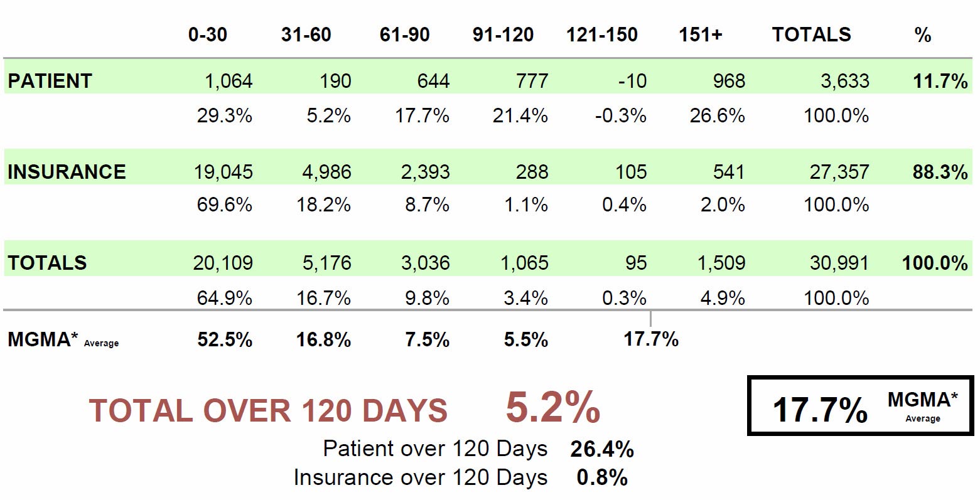Select the 91-120 column header

click(503, 35)
